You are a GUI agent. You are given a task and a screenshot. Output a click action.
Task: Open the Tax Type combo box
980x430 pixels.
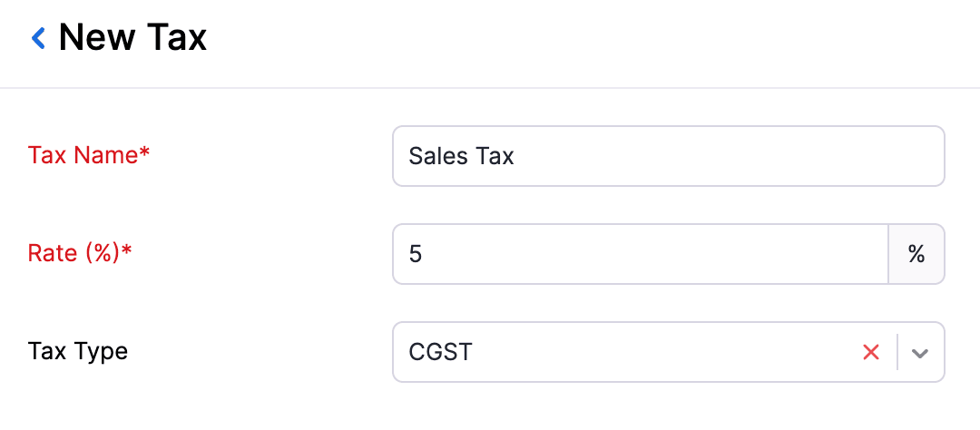pyautogui.click(x=626, y=352)
